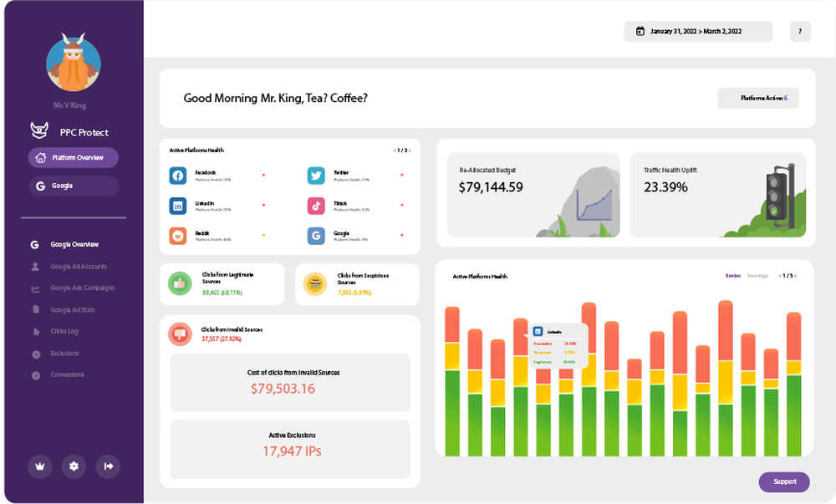Log out using the exit arrow button
Viewport: 836px width, 504px height.
click(108, 466)
